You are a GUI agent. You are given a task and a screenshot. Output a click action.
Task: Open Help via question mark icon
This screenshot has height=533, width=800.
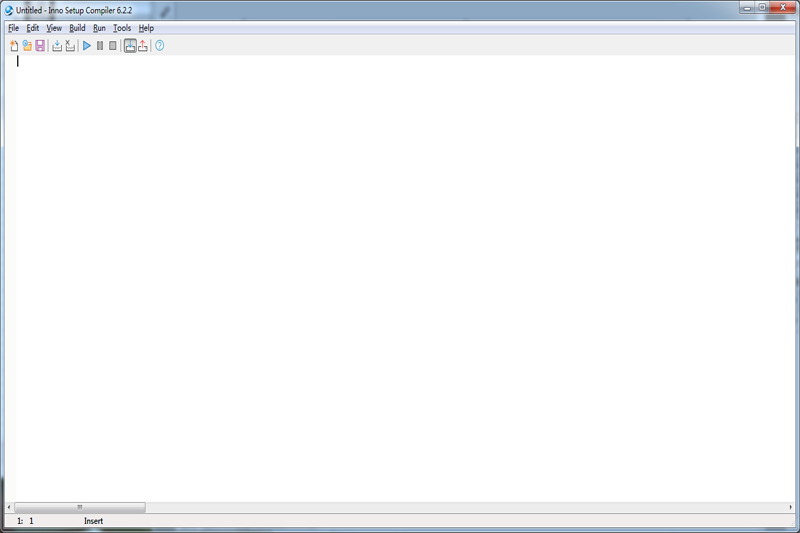160,46
